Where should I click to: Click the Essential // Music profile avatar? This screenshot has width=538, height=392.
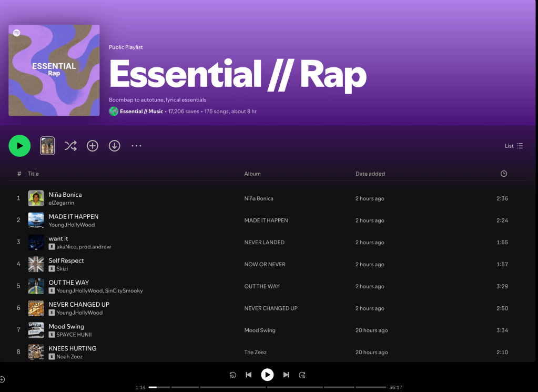click(114, 111)
